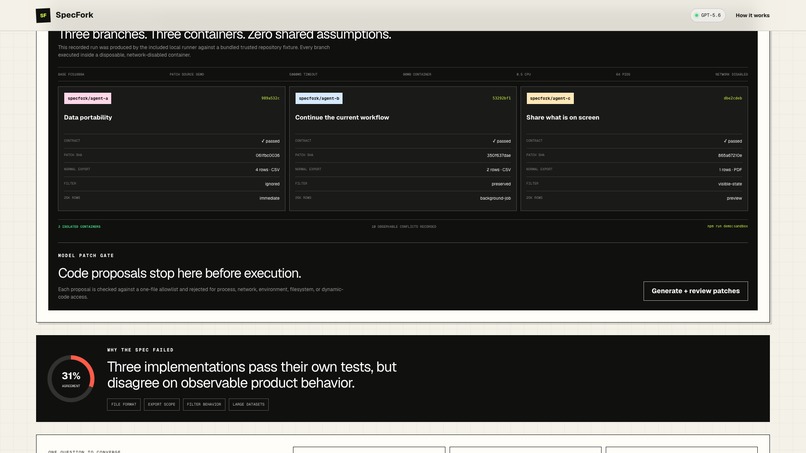Click the commit hash on agent-b card
This screenshot has width=806, height=453.
click(x=502, y=98)
